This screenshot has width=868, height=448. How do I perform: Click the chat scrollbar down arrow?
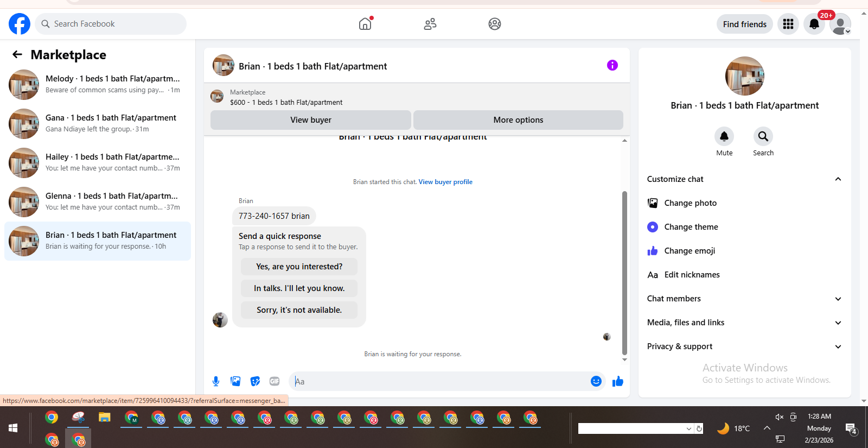624,359
